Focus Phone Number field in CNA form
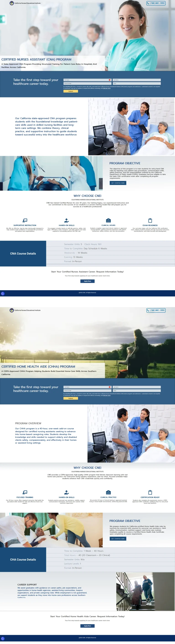This screenshot has width=175, height=644. pyautogui.click(x=87, y=83)
